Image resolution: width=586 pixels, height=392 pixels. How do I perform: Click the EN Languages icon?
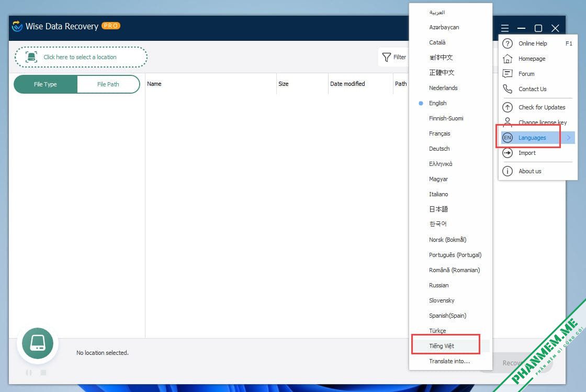(507, 138)
